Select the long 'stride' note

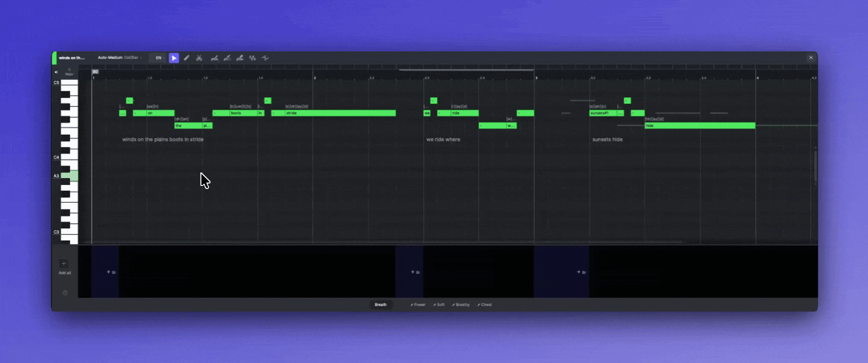coord(333,113)
